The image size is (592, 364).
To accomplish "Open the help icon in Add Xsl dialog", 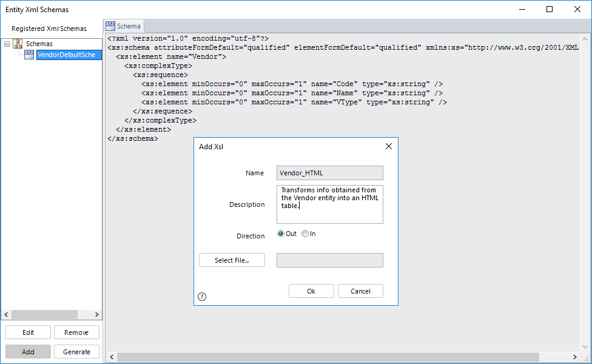I will [x=202, y=297].
